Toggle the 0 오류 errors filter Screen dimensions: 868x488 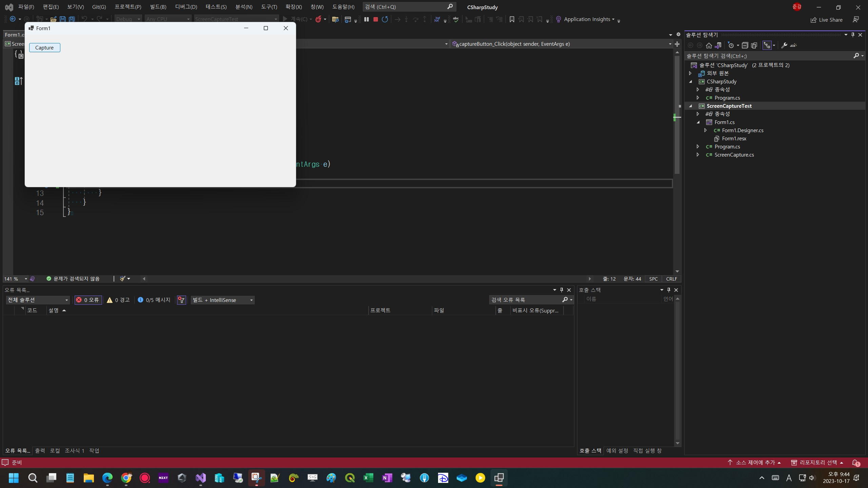pyautogui.click(x=88, y=300)
